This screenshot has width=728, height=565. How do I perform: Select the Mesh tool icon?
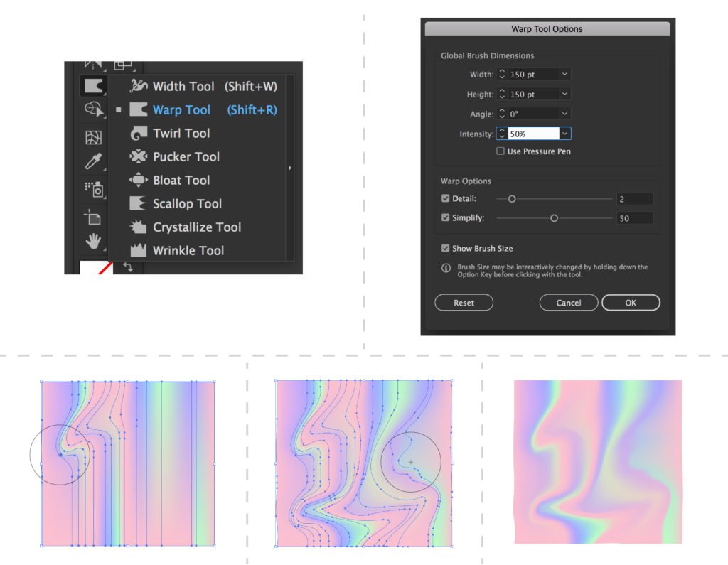pyautogui.click(x=92, y=137)
